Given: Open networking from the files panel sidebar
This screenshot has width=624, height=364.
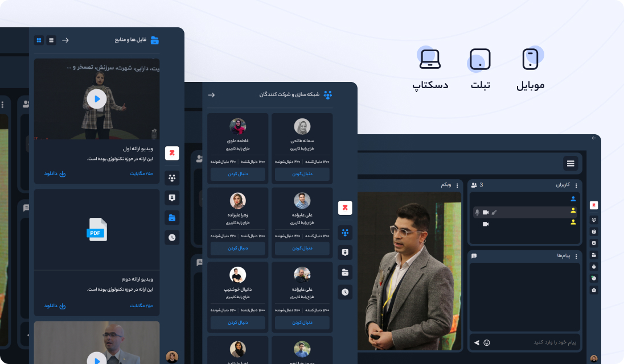Looking at the screenshot, I should click(172, 178).
